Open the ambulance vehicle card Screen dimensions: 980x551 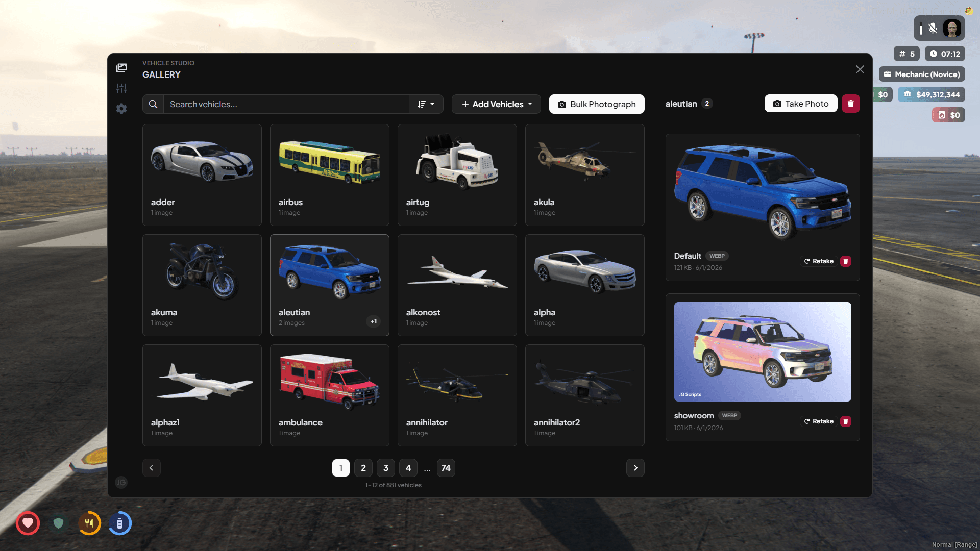(330, 395)
